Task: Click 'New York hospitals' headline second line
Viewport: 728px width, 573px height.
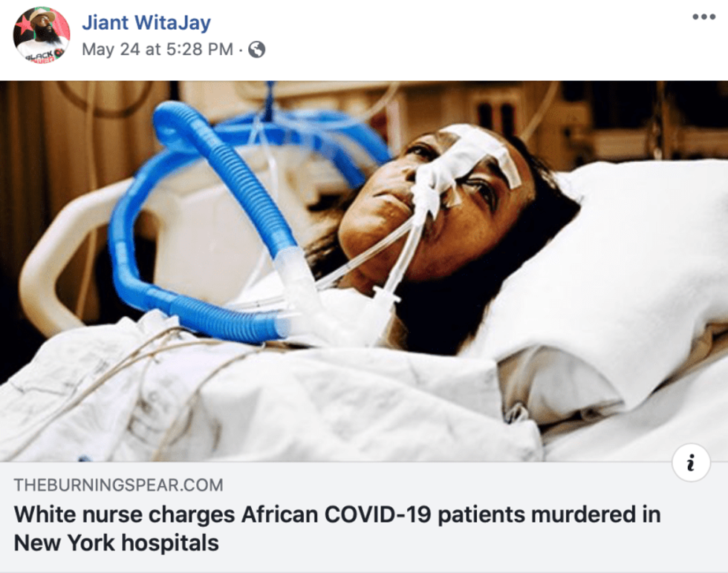Action: (x=116, y=543)
